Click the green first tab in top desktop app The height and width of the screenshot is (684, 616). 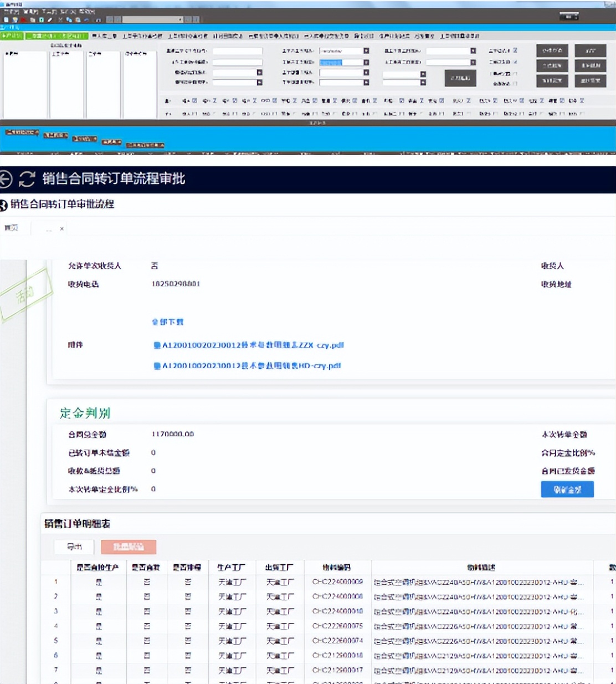(x=11, y=35)
